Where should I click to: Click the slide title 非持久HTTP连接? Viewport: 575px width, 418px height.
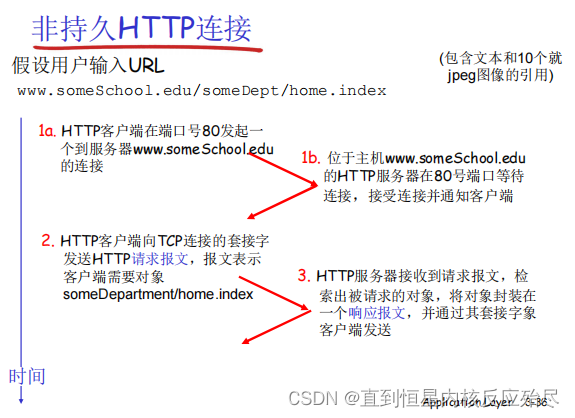coord(142,29)
